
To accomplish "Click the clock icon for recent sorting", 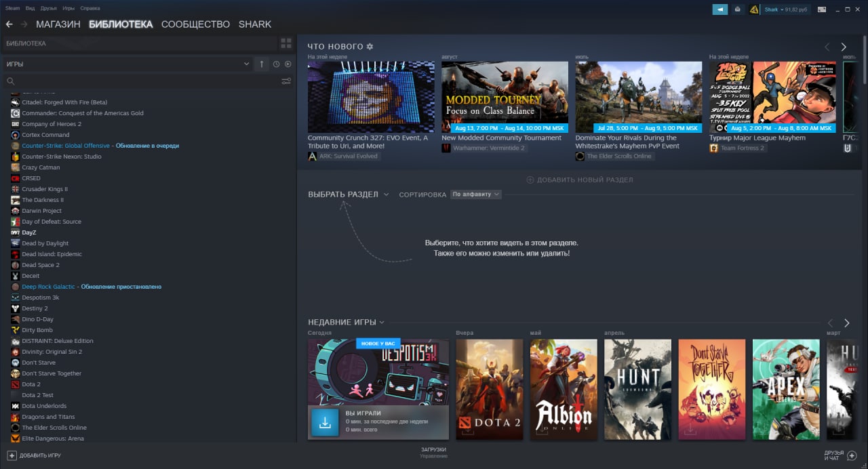I will 277,64.
